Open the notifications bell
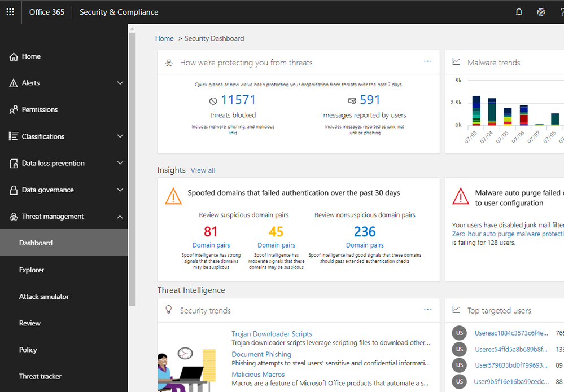Viewport: 564px width, 392px height. point(519,12)
